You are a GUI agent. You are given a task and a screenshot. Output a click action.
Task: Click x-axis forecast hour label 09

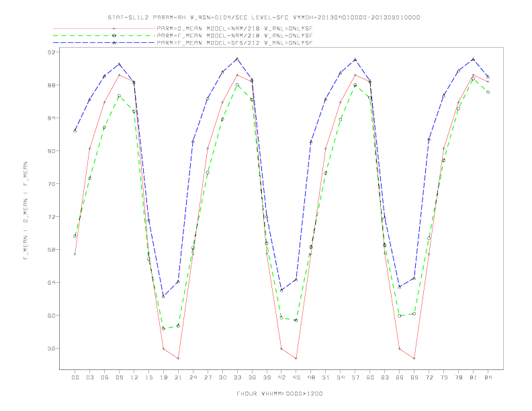pyautogui.click(x=119, y=377)
